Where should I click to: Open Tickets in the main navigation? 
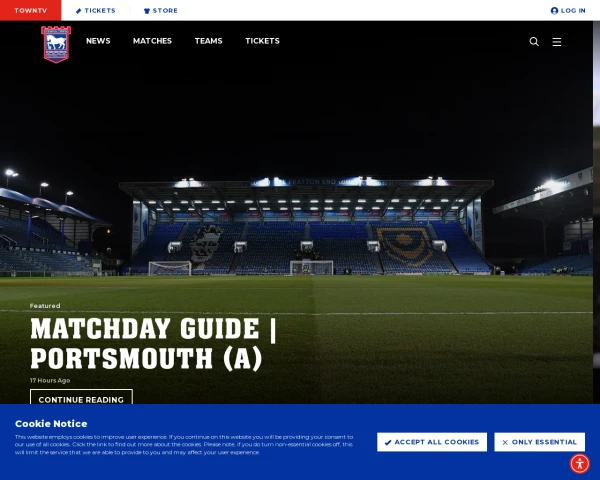click(262, 41)
